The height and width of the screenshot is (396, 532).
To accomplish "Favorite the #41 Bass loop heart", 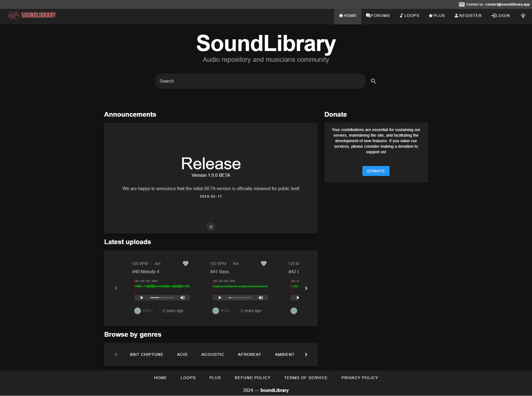I will coord(264,264).
